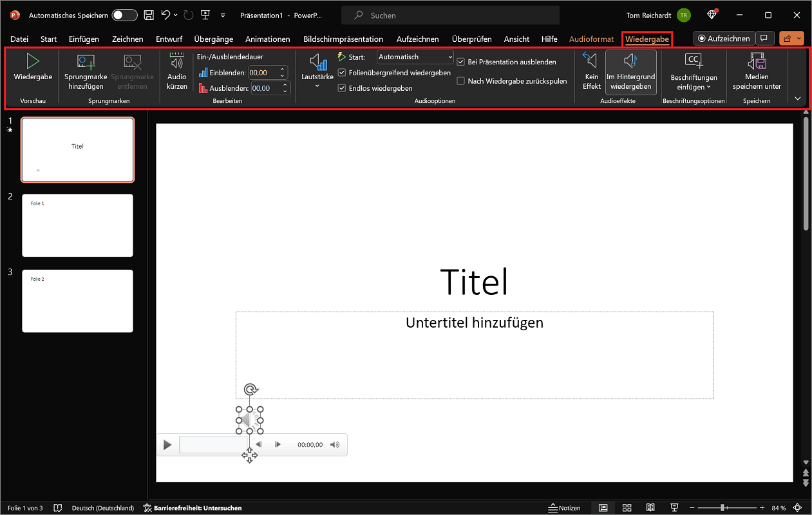Check Nach Wiedergabe zurückspulen
Image resolution: width=812 pixels, height=515 pixels.
tap(460, 81)
